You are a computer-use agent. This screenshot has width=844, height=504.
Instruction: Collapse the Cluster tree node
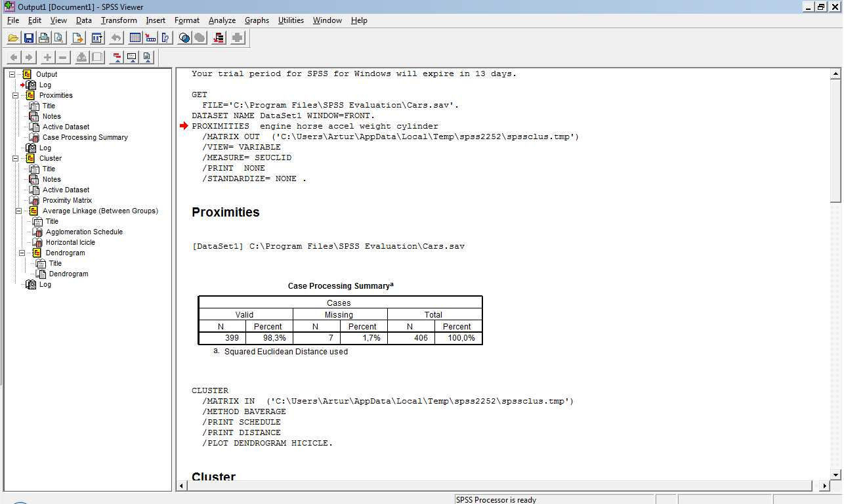(x=15, y=158)
